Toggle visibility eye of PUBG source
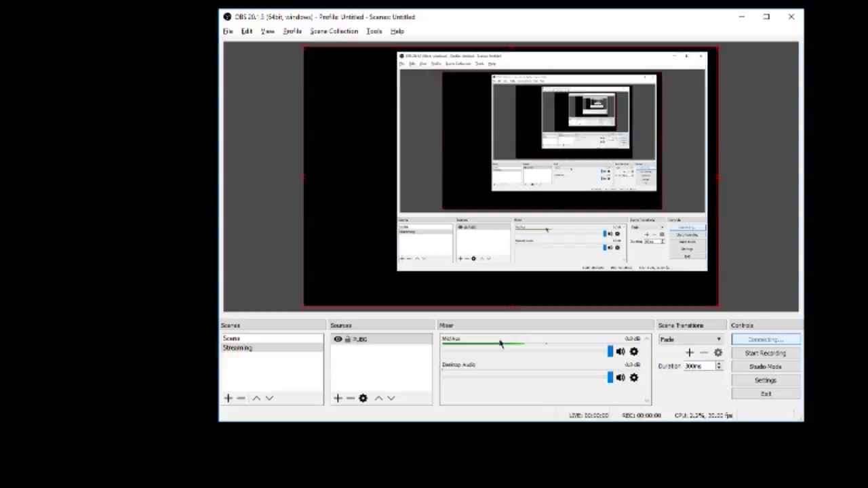868x488 pixels. point(338,339)
